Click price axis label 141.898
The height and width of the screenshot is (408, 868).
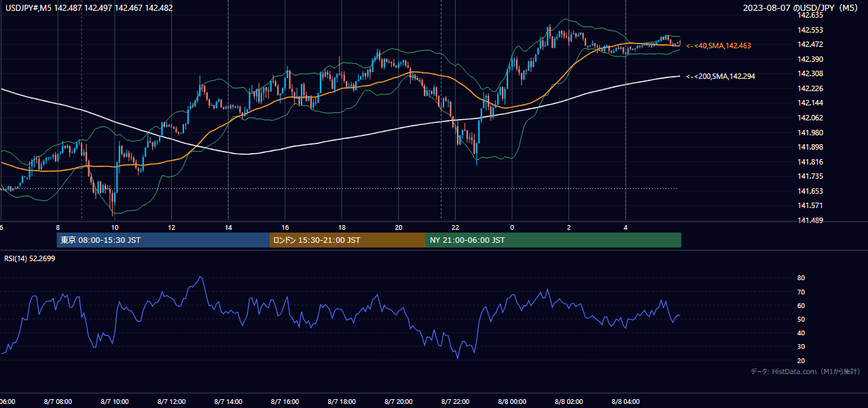809,147
